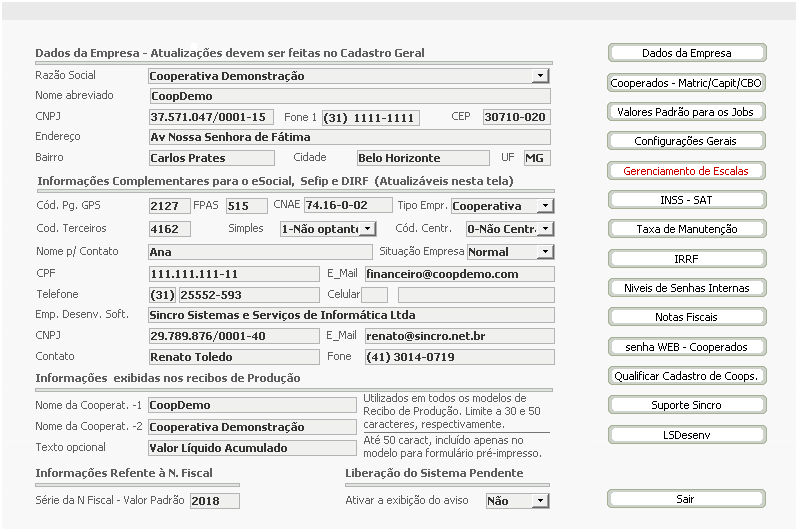Click the empty Celular number field

(x=476, y=295)
